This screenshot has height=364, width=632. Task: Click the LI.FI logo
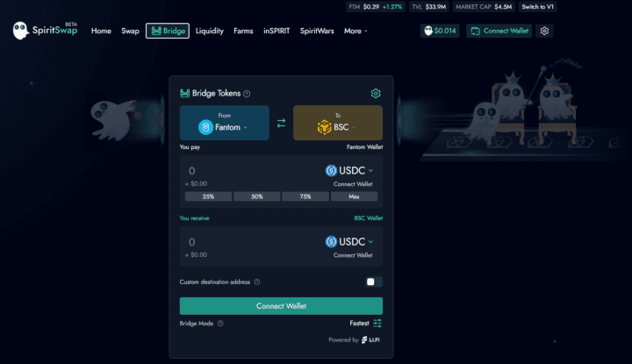(x=370, y=339)
